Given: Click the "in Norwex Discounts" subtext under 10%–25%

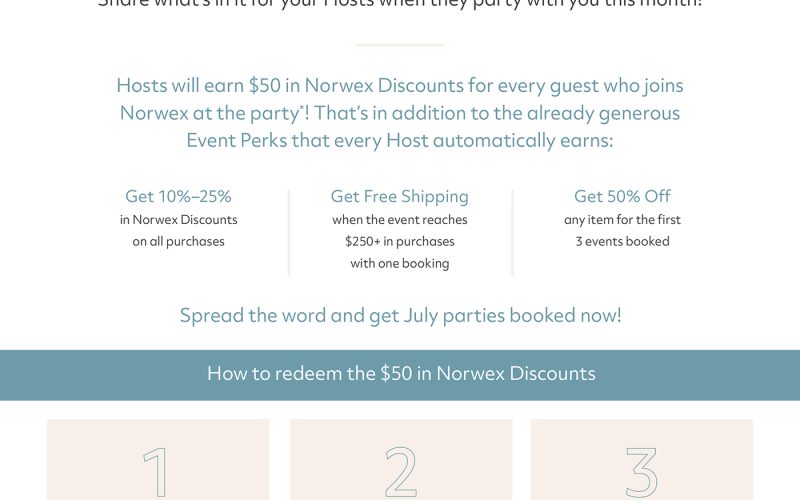Looking at the screenshot, I should click(178, 219).
